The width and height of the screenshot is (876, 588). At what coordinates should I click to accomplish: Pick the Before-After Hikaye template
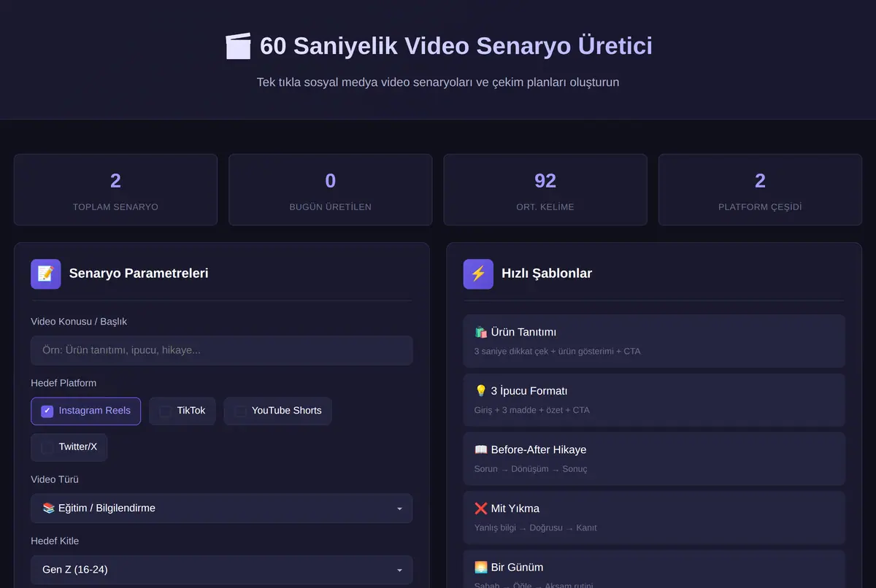[654, 458]
